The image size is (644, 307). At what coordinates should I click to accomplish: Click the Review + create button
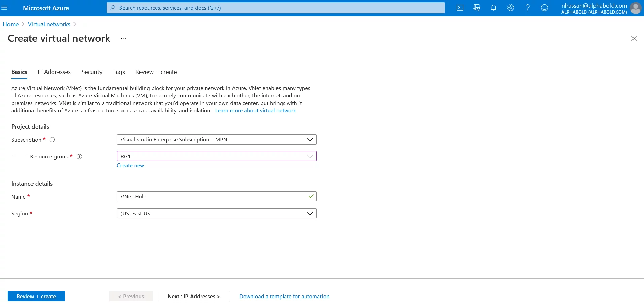[x=36, y=296]
